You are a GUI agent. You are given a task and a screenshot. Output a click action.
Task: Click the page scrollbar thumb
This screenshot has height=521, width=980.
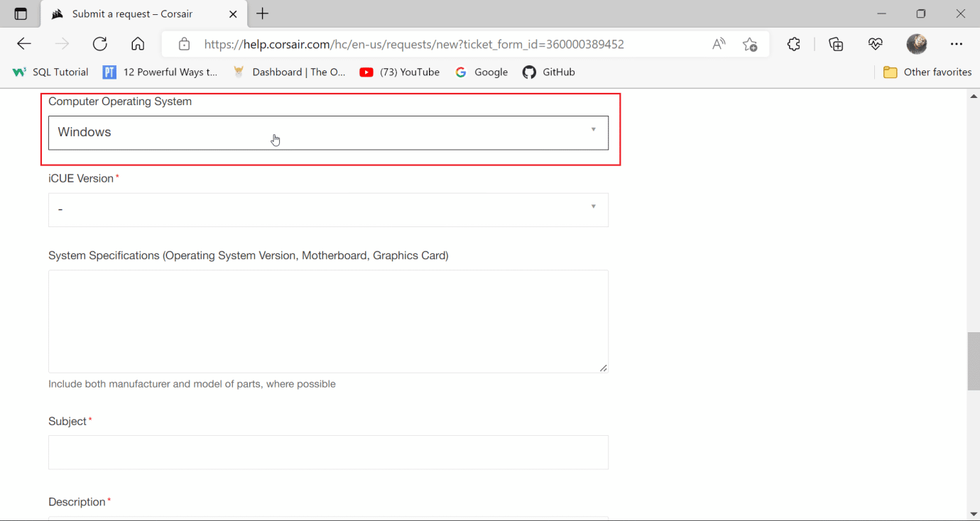(974, 361)
